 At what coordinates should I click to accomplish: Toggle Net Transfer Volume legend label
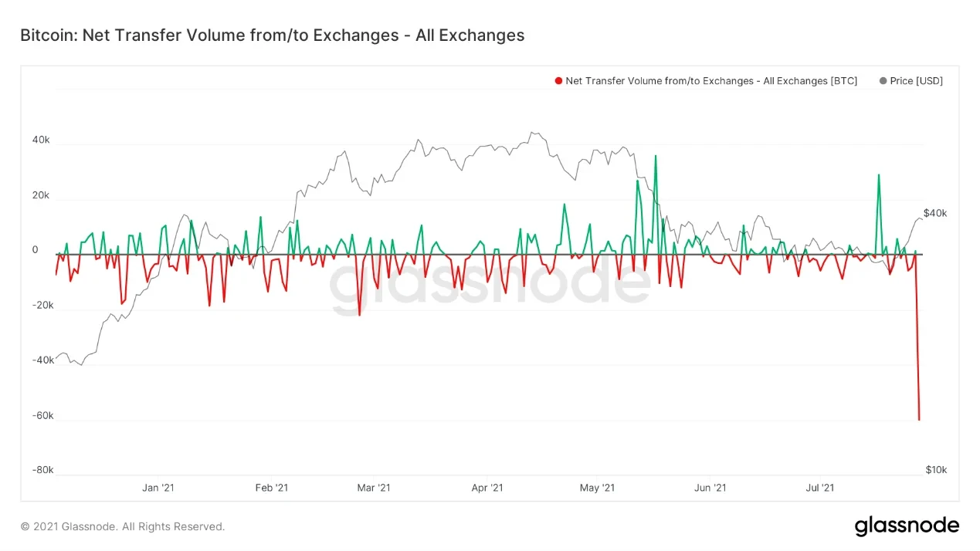tap(711, 81)
